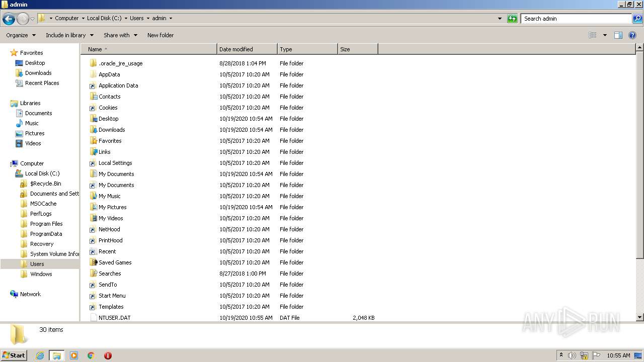Open the Documents library
Image resolution: width=644 pixels, height=362 pixels.
[38, 113]
